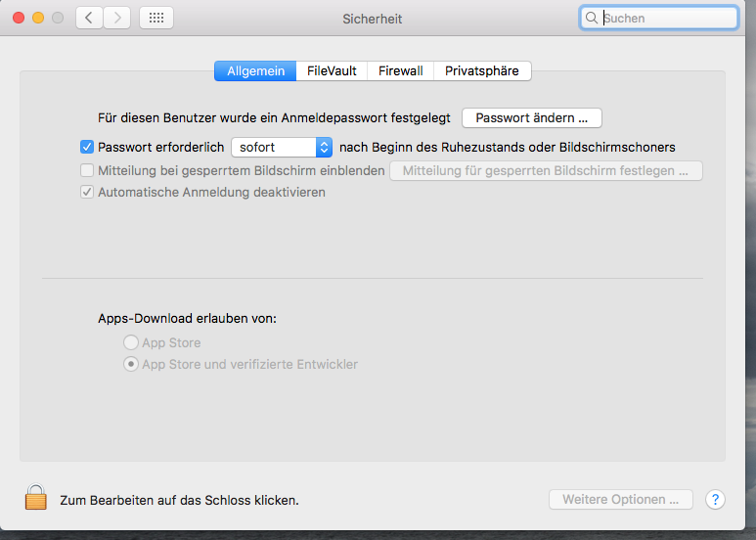Viewport: 756px width, 540px height.
Task: Open the 'sofort' delay dropdown
Action: pos(282,147)
